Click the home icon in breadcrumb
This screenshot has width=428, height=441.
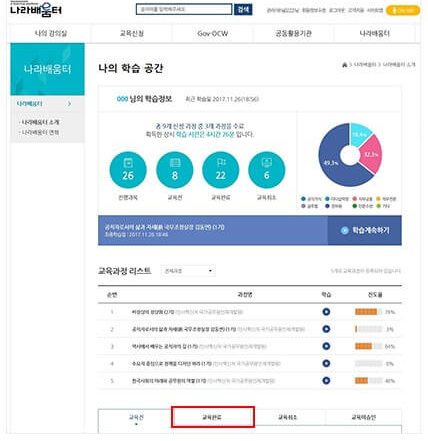coord(345,64)
